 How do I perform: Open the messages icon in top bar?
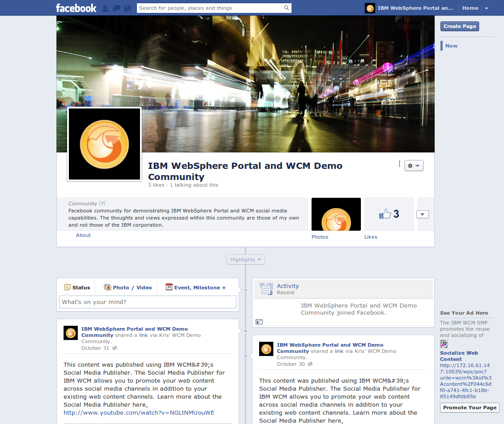pyautogui.click(x=116, y=8)
